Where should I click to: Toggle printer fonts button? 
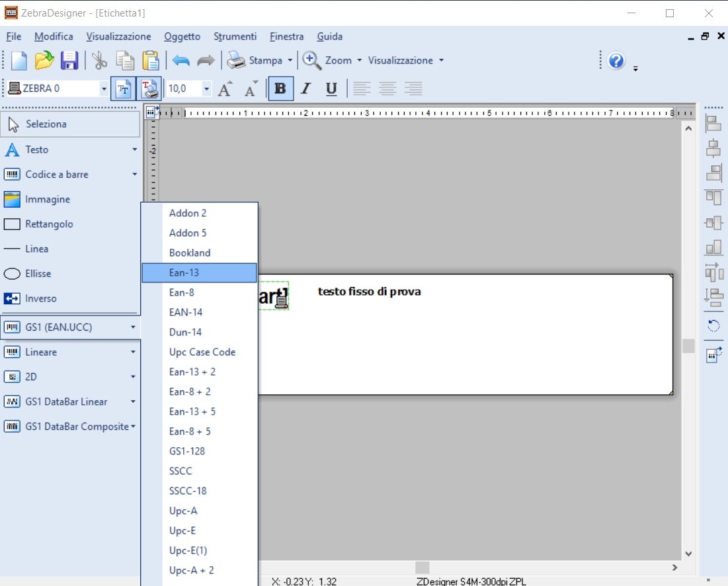point(149,89)
